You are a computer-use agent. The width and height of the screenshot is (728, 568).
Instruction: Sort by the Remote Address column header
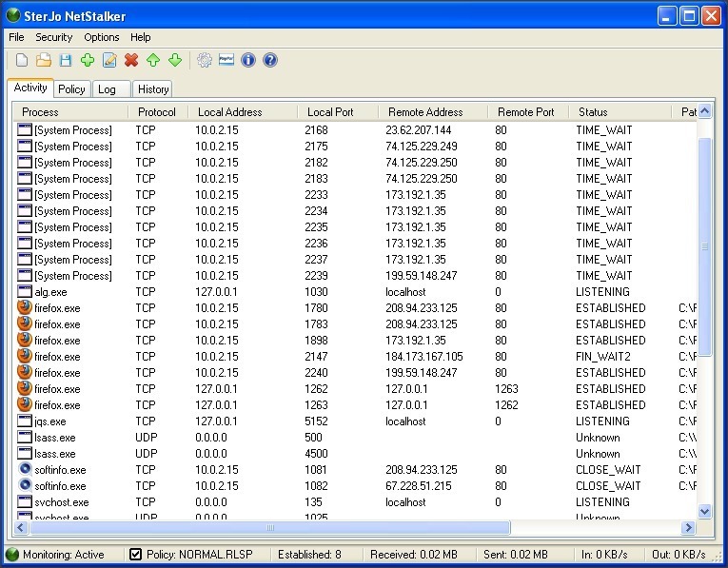(x=425, y=112)
